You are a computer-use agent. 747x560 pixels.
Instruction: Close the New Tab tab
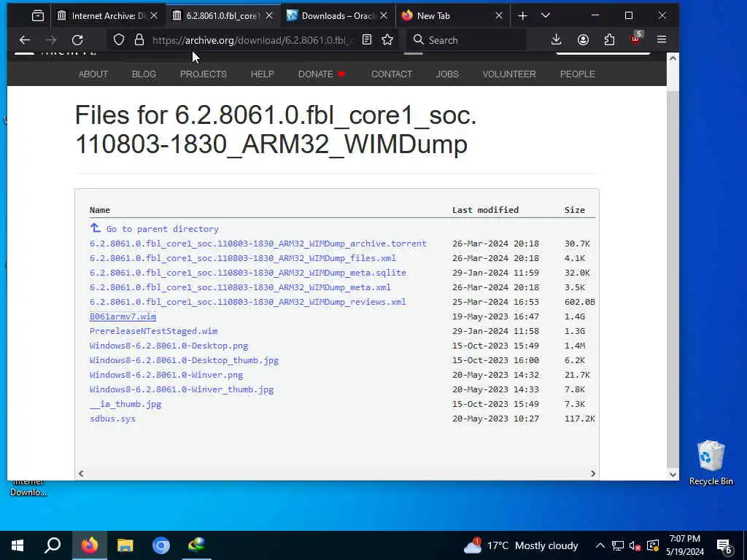499,16
